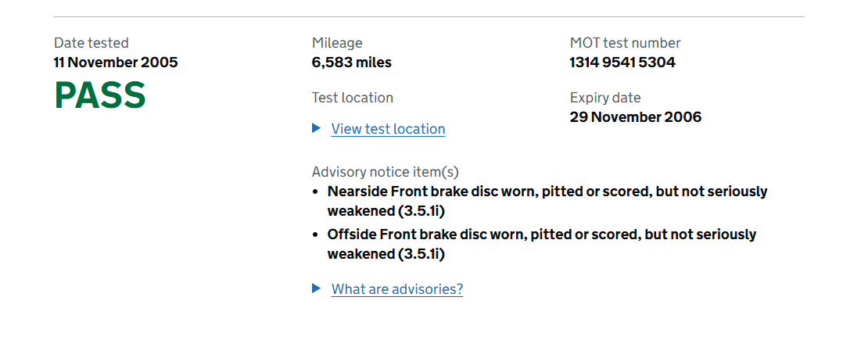The height and width of the screenshot is (358, 868).
Task: Click the Offside Front brake disc advisory
Action: click(542, 234)
